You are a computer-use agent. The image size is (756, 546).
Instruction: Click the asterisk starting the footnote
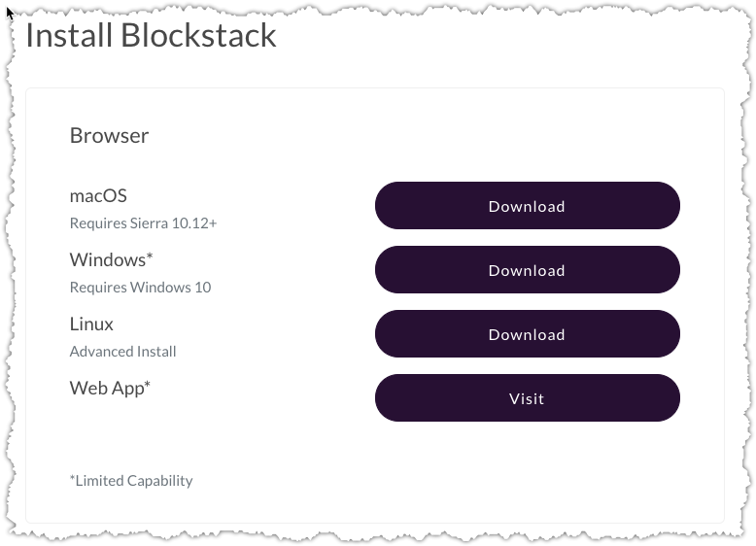72,479
